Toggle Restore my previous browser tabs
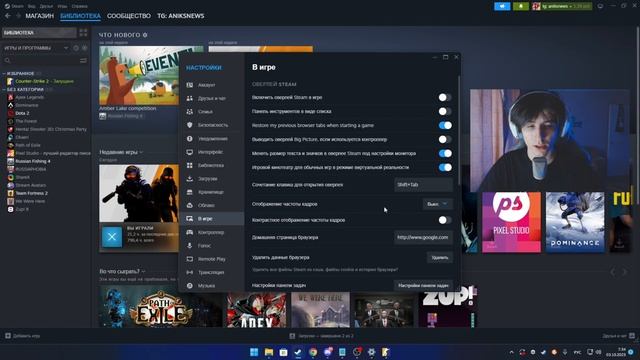This screenshot has width=640, height=360. (x=445, y=125)
